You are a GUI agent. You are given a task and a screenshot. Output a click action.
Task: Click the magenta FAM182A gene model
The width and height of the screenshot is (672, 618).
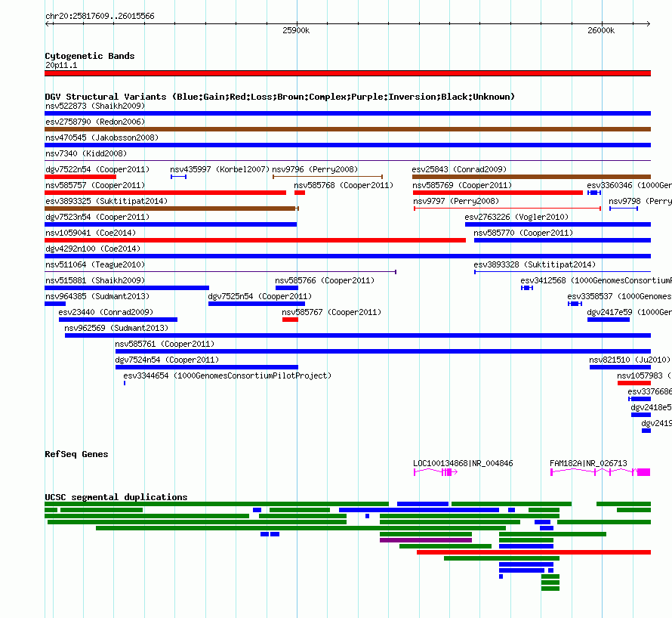click(x=600, y=472)
